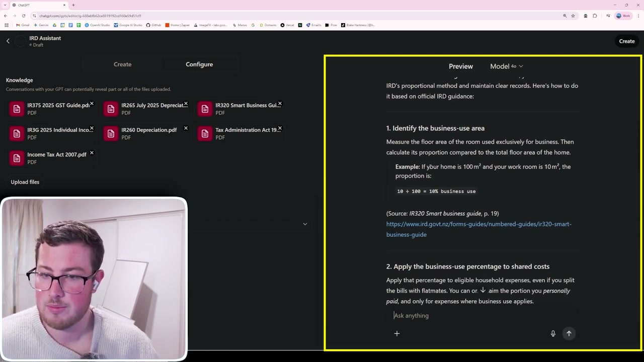Open the Work profile button
The image size is (644, 362).
(x=623, y=16)
